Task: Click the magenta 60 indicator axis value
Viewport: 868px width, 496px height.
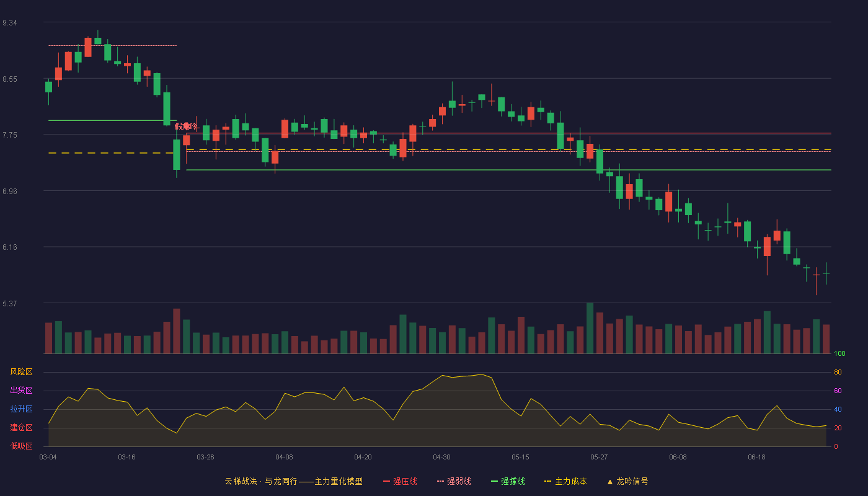Action: (x=838, y=391)
